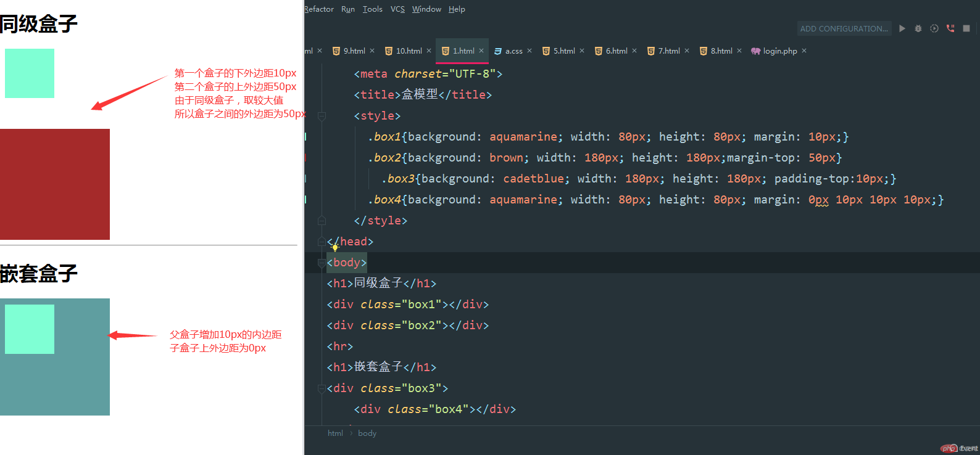This screenshot has height=455, width=980.
Task: Open the Help menu
Action: tap(457, 9)
